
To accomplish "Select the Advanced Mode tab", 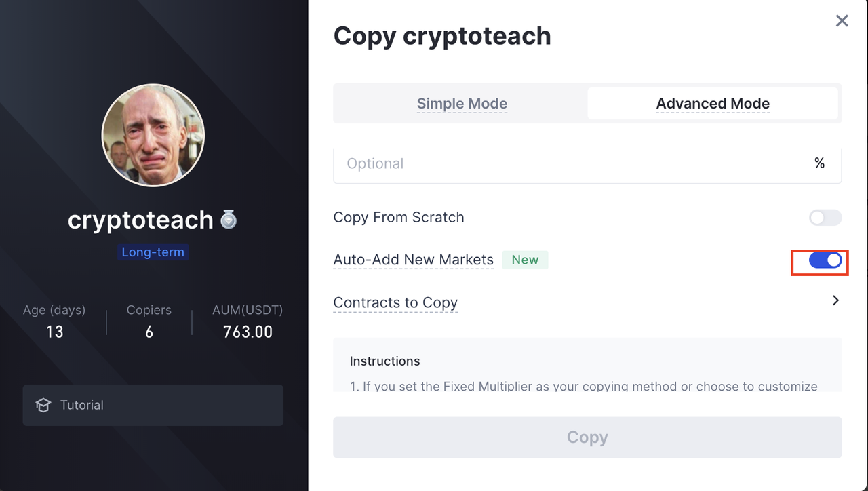I will (x=713, y=104).
